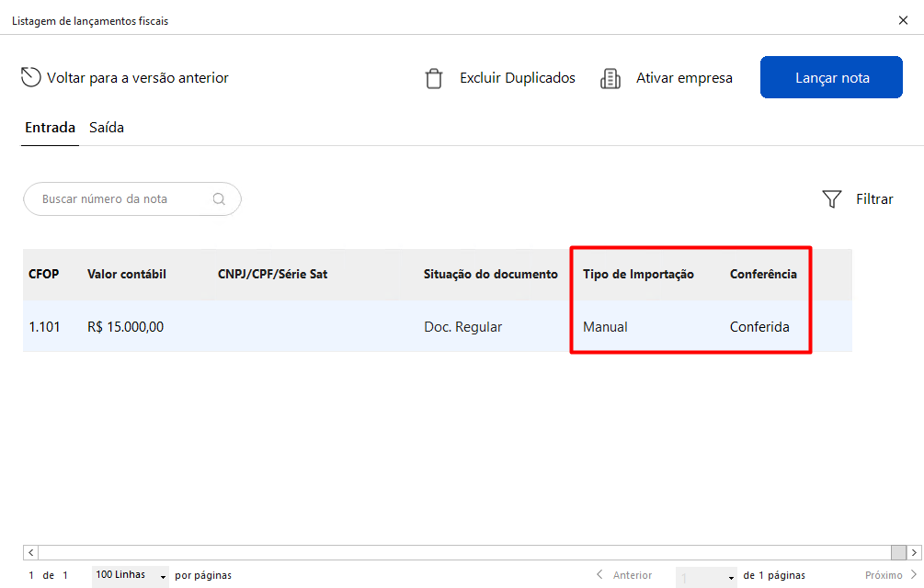Click the Conferência column header
924x588 pixels.
[x=763, y=275]
